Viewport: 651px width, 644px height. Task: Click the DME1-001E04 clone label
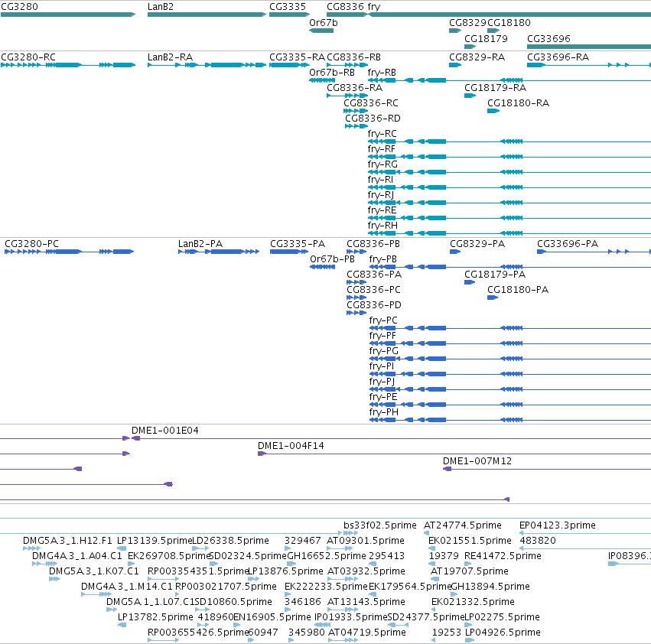[164, 430]
